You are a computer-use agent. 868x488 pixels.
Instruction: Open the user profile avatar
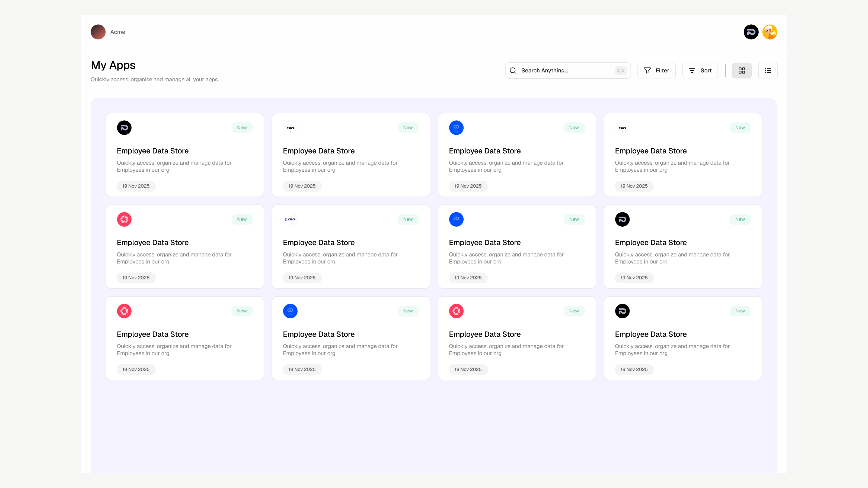click(770, 32)
